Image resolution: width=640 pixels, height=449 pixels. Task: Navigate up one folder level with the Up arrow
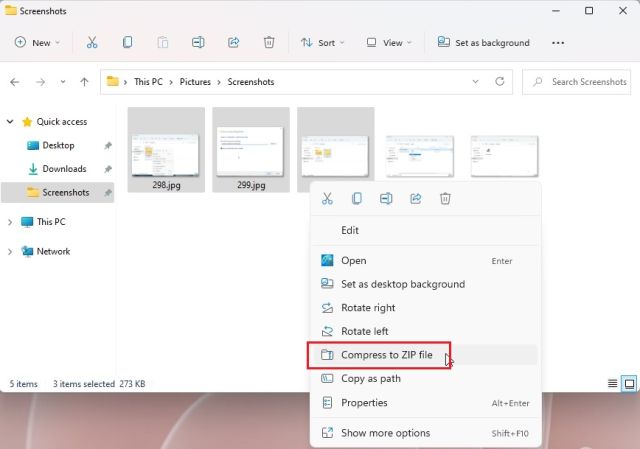[85, 82]
